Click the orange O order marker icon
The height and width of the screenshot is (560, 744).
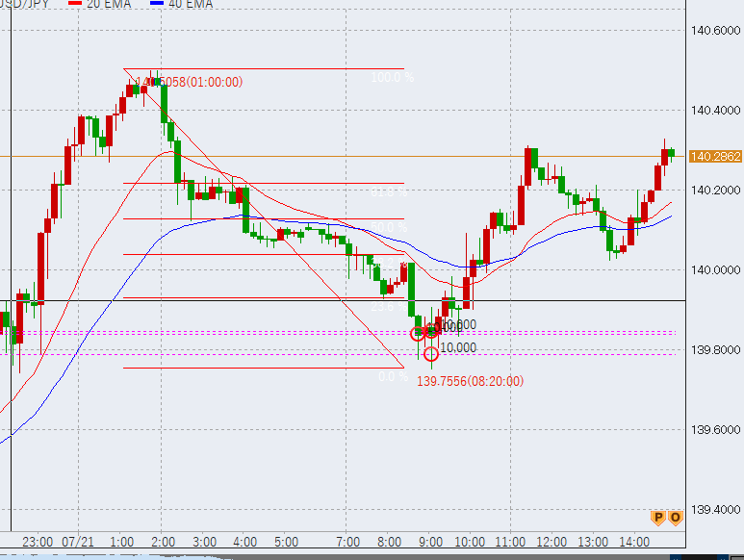[x=675, y=518]
